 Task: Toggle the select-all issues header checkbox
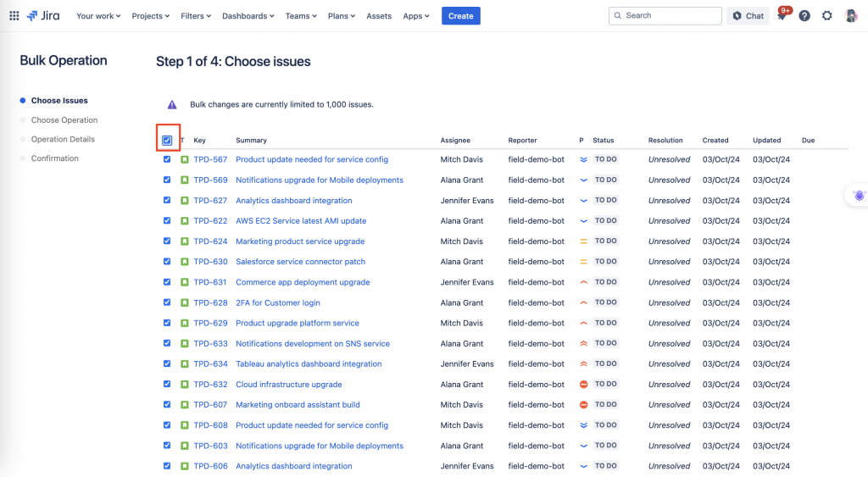pyautogui.click(x=167, y=141)
